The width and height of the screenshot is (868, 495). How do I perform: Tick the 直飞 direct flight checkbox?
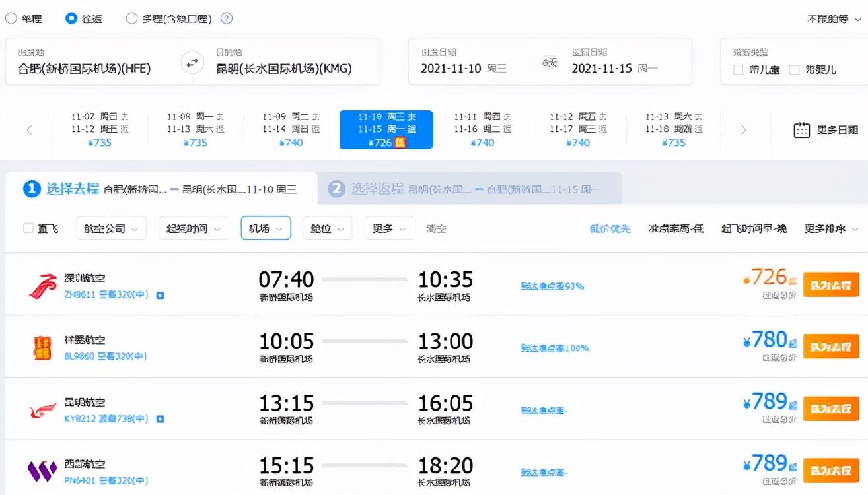[28, 228]
